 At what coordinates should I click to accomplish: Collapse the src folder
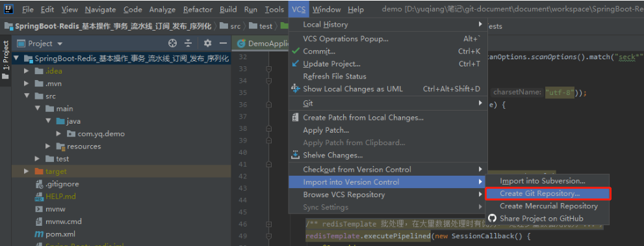[27, 96]
